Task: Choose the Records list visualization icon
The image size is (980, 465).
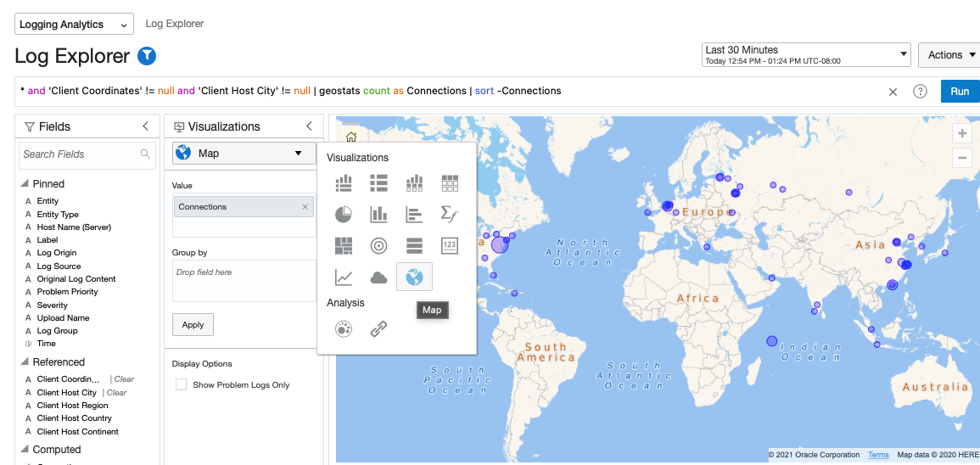Action: [378, 183]
